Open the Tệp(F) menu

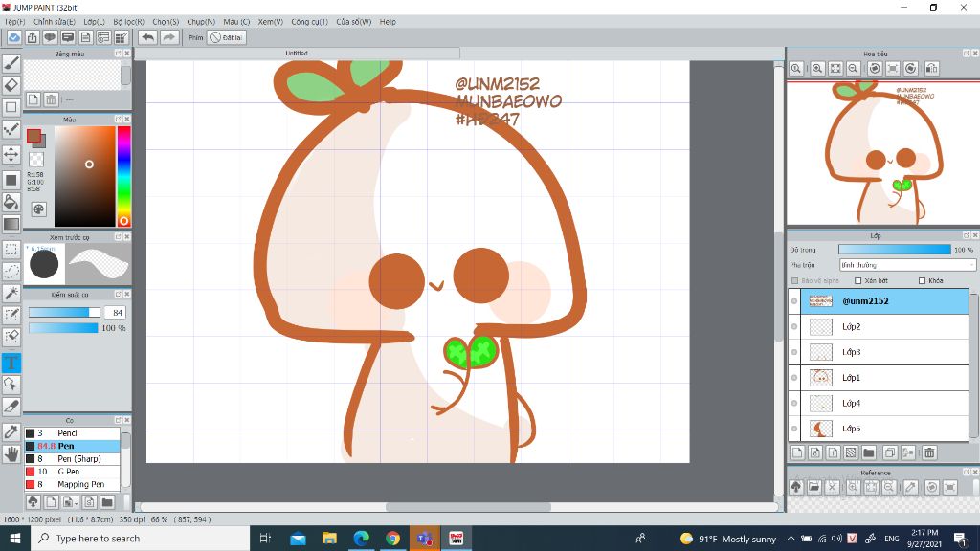14,22
